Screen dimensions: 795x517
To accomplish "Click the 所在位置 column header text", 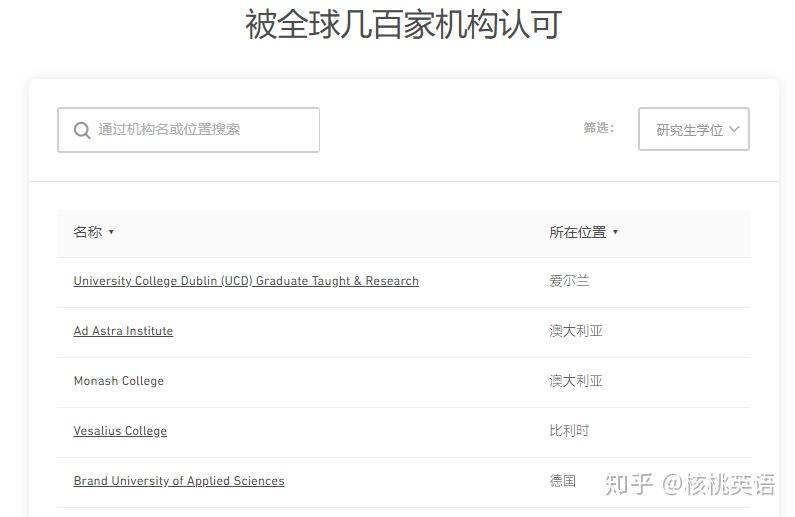I will (577, 232).
